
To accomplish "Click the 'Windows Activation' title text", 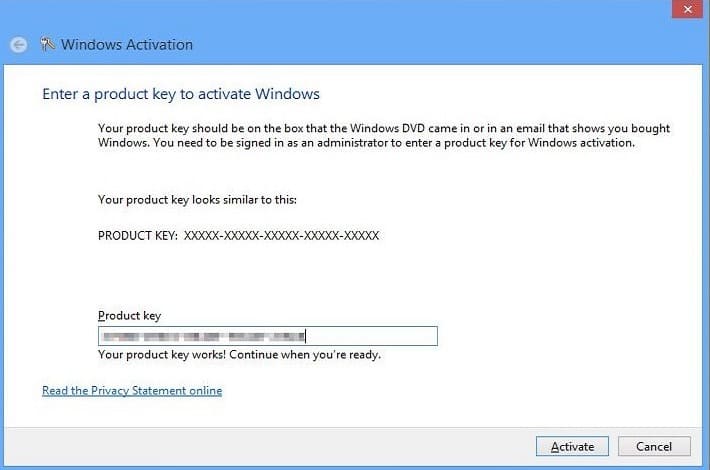I will click(x=127, y=44).
